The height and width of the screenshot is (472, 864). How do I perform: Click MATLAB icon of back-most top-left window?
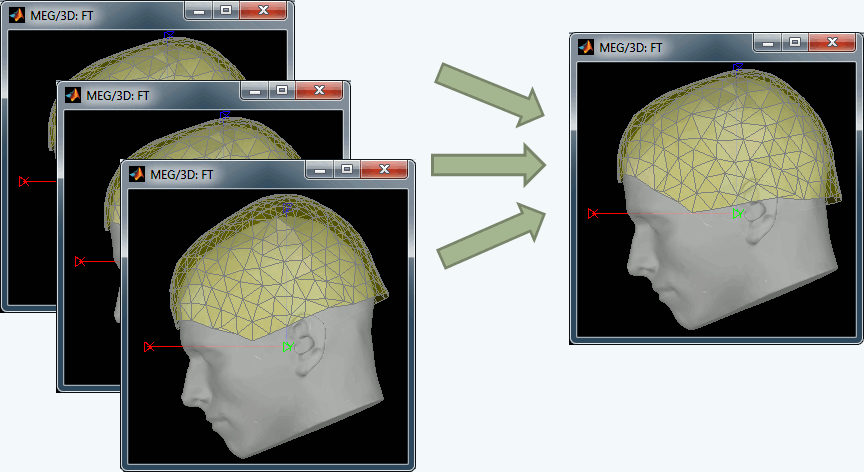pyautogui.click(x=17, y=14)
